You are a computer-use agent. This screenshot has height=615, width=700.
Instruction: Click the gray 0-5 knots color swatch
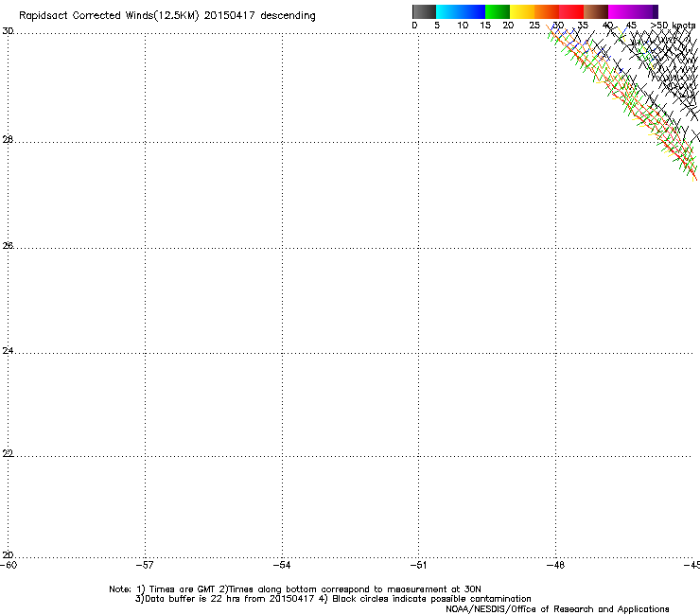(x=424, y=11)
